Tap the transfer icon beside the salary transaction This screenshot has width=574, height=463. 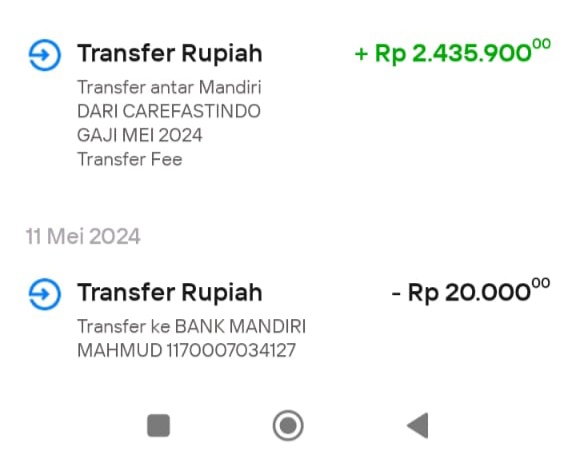click(45, 55)
